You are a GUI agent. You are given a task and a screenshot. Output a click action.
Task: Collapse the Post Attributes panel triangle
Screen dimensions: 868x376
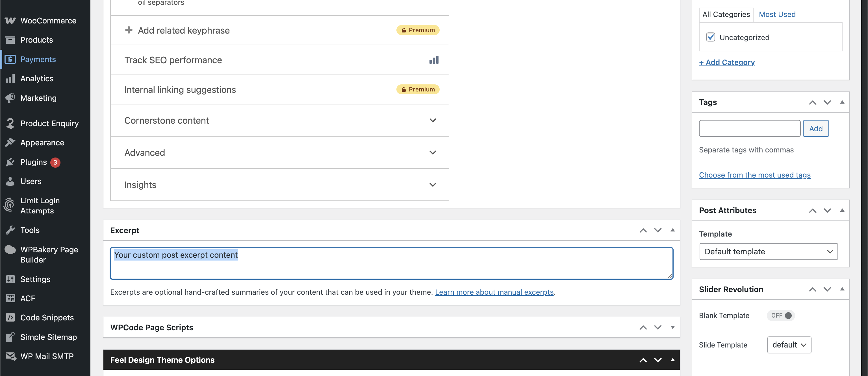point(842,210)
